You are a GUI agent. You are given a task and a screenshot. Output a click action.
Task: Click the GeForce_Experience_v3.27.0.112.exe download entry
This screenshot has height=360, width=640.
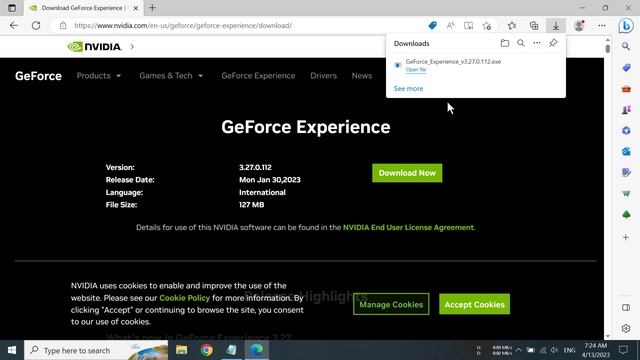(453, 62)
